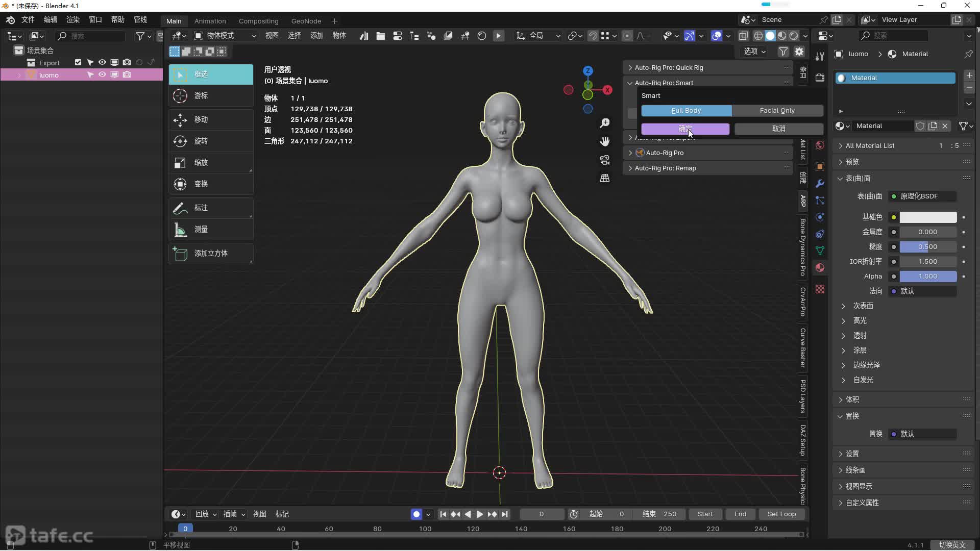Click the Set Loop button

tap(781, 514)
